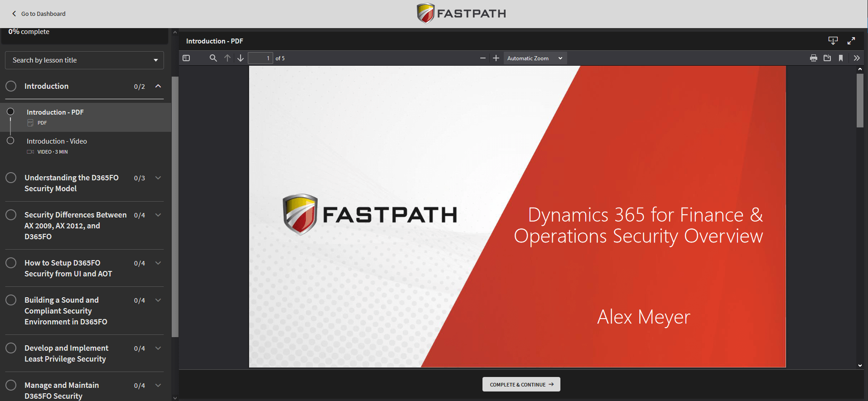Viewport: 868px width, 401px height.
Task: Select the Introduction section title
Action: click(x=47, y=86)
